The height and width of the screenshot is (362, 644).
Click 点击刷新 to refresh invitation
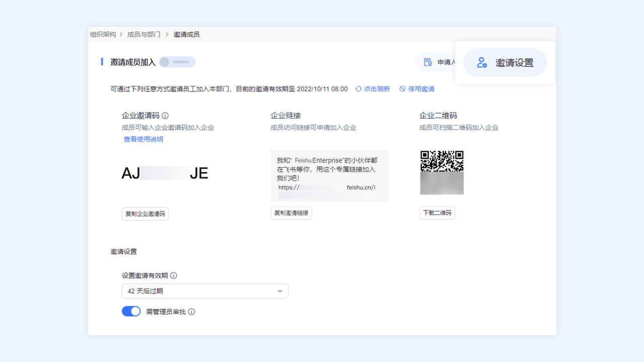[x=377, y=89]
